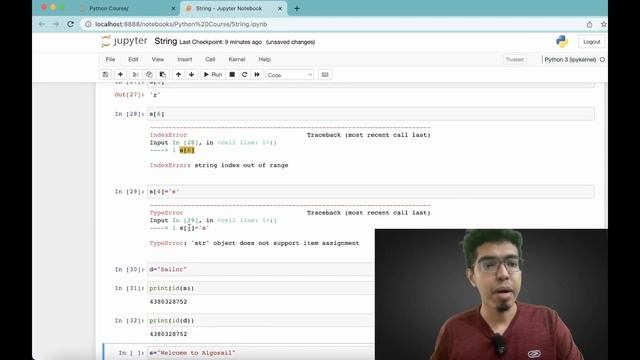Go back in browser history
640x360 pixels.
(42, 24)
